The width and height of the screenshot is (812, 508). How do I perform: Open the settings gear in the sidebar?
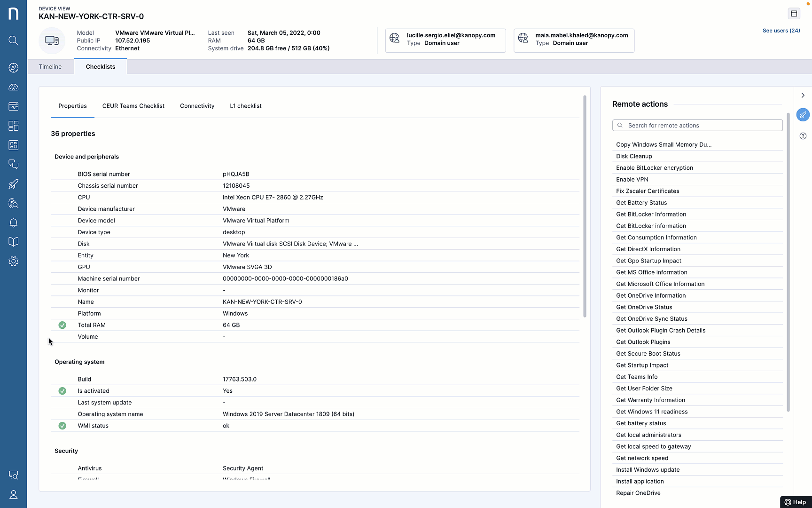click(13, 261)
